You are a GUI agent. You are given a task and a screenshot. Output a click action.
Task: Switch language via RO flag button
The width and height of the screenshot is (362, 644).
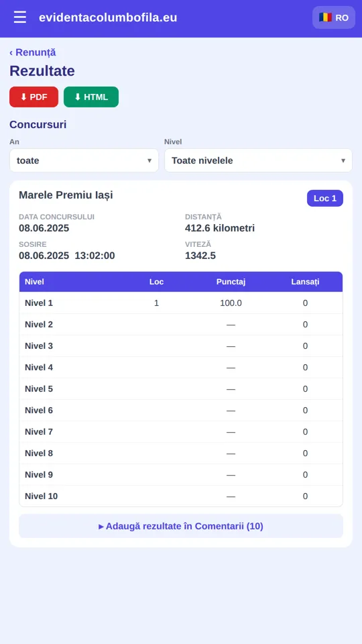[334, 17]
